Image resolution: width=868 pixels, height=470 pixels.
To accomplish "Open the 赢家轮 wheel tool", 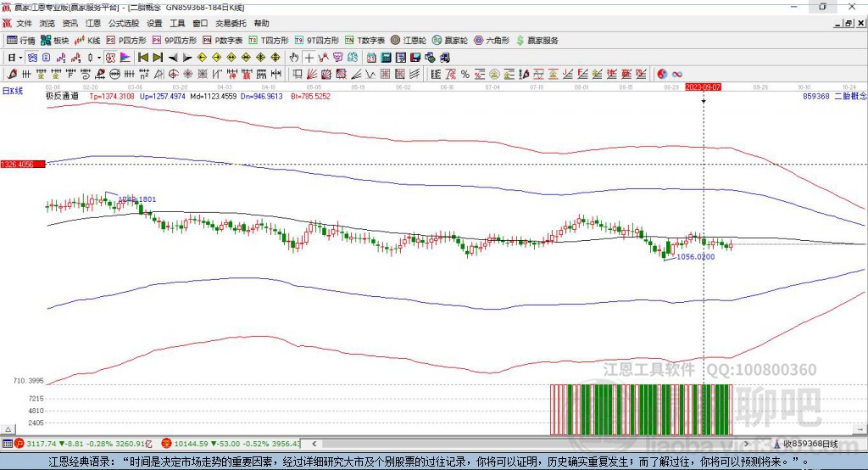I will coord(450,40).
